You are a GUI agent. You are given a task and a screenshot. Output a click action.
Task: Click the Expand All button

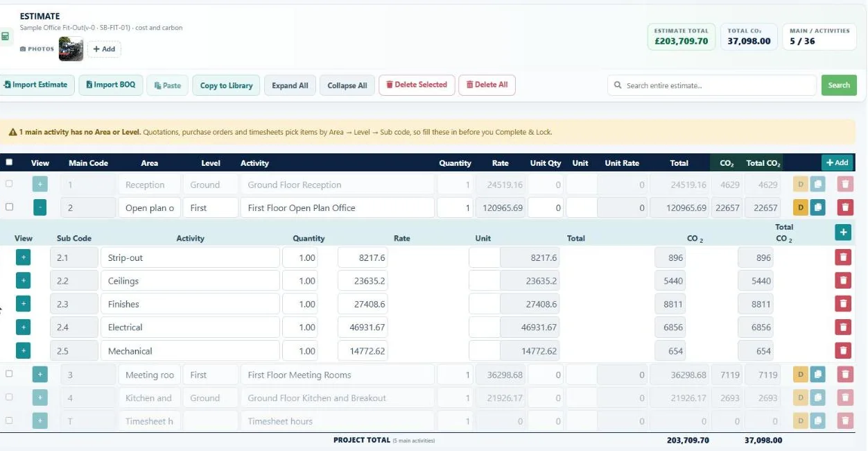point(290,85)
